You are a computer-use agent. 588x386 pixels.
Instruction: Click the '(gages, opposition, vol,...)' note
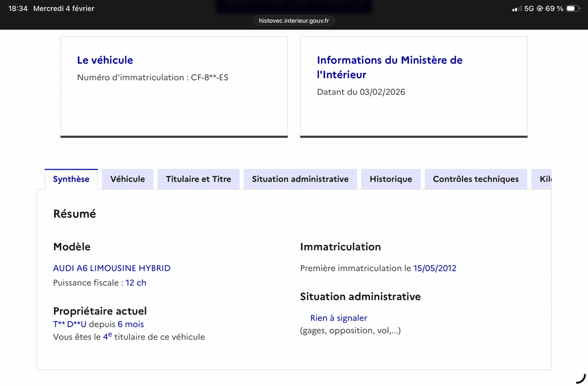350,331
